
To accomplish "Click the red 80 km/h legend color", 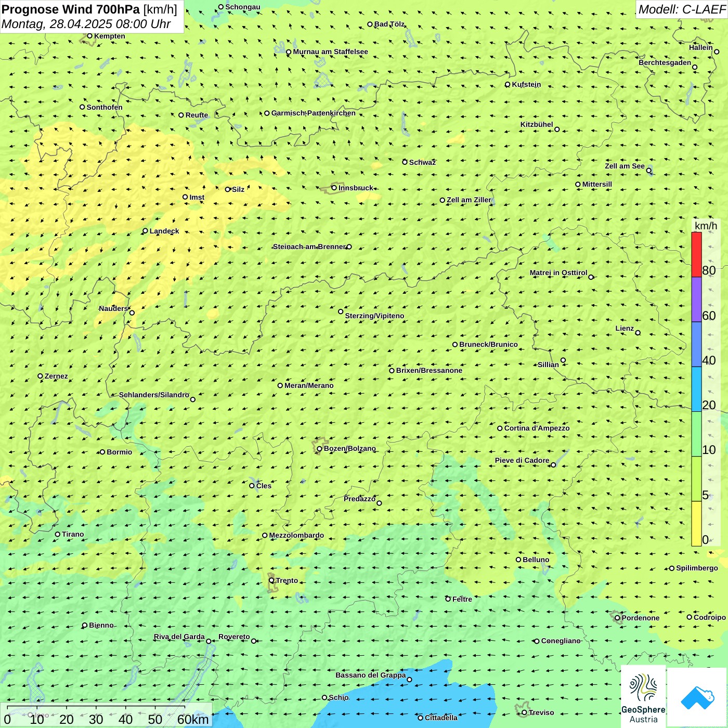I will point(696,254).
